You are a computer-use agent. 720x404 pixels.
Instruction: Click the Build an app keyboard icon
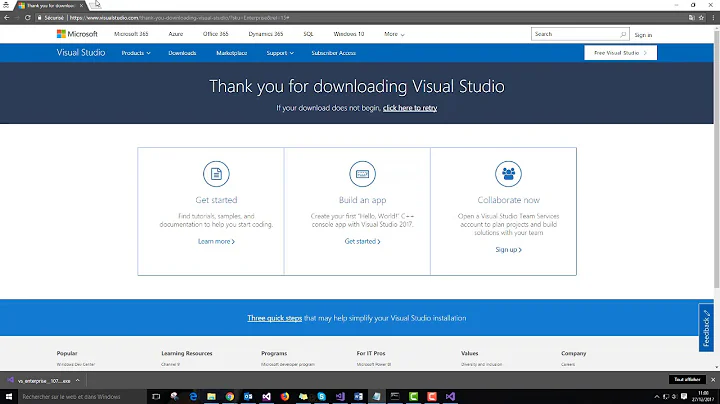[362, 174]
